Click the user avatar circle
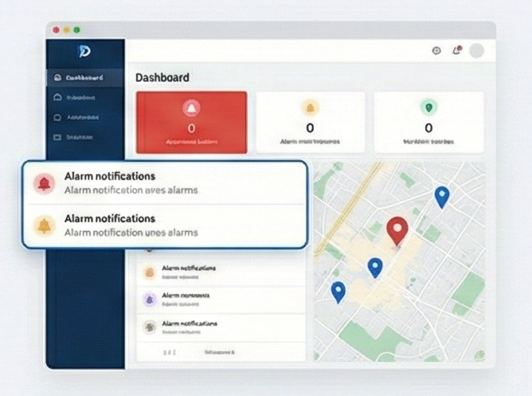Screen dimensions: 532x396 tap(476, 51)
